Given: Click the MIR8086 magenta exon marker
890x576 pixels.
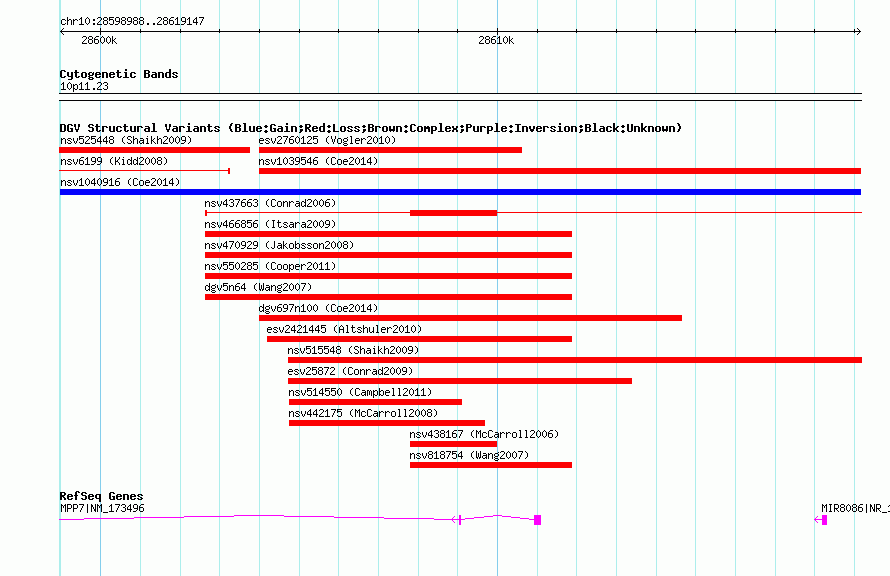Looking at the screenshot, I should coord(824,520).
